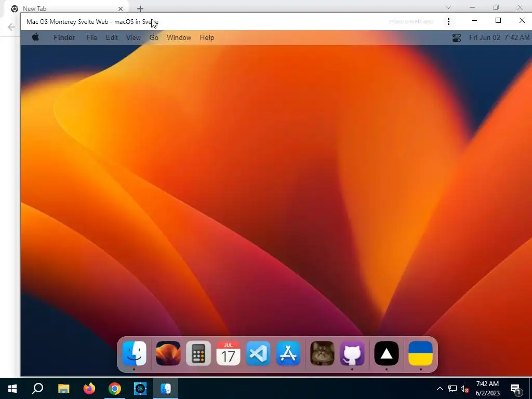Click the Fri Jun 02 menu bar clock

(x=499, y=37)
